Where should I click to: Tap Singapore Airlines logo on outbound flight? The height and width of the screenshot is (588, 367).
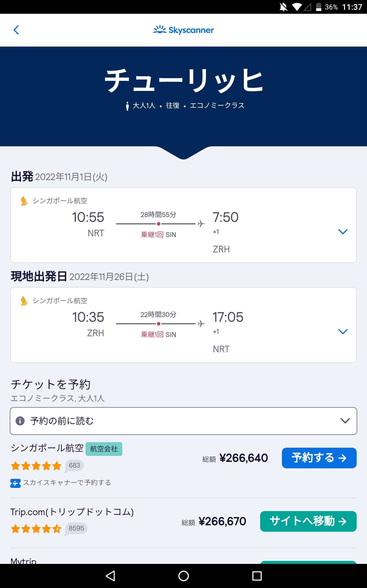[24, 201]
